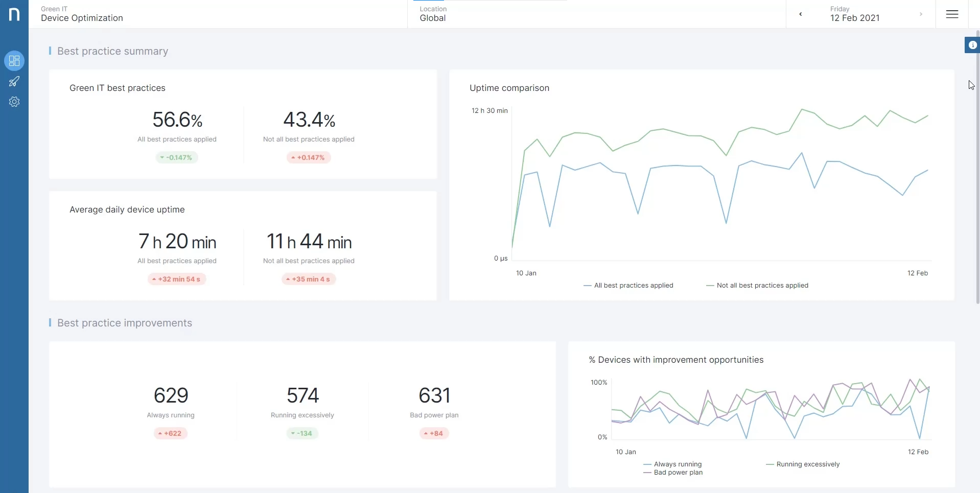Image resolution: width=980 pixels, height=493 pixels.
Task: Open the hamburger menu
Action: pos(952,14)
